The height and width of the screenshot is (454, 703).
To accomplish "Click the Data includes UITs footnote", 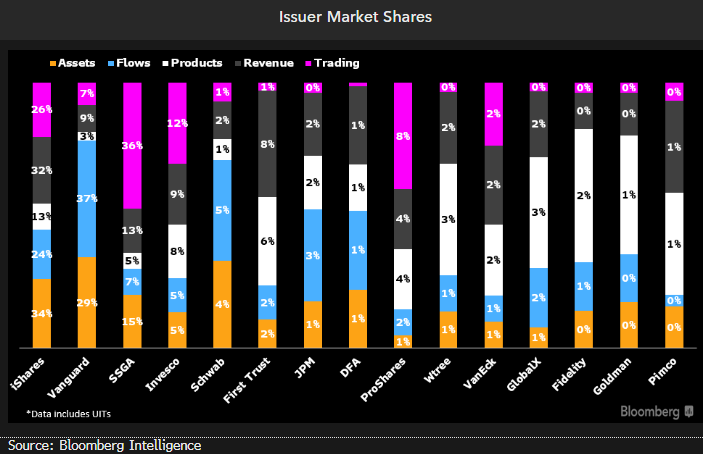I will pyautogui.click(x=67, y=413).
